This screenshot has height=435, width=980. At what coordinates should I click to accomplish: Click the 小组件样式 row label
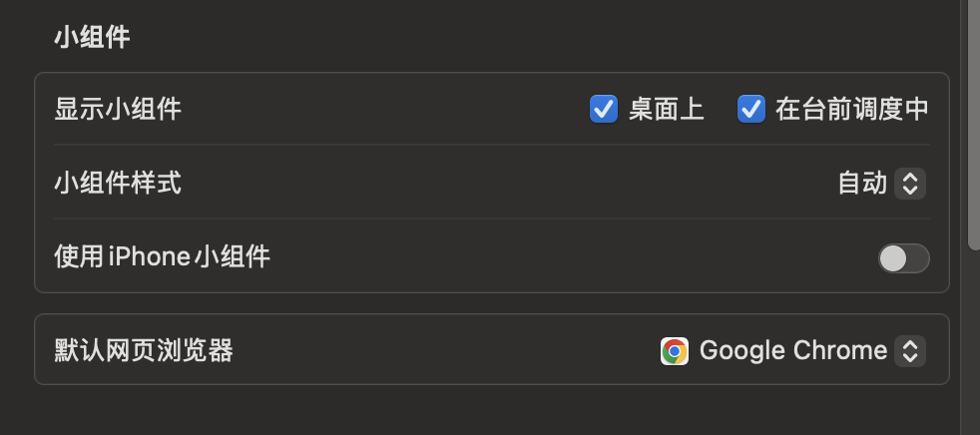pyautogui.click(x=118, y=184)
